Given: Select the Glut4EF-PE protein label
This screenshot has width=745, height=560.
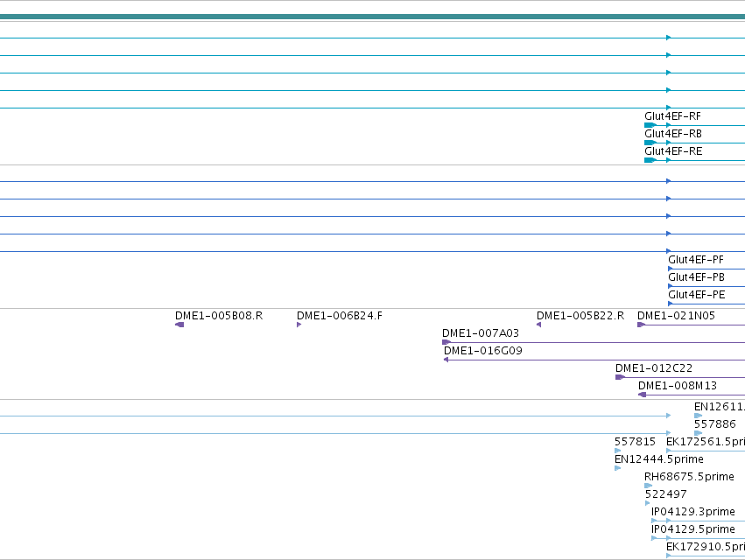Looking at the screenshot, I should tap(697, 295).
